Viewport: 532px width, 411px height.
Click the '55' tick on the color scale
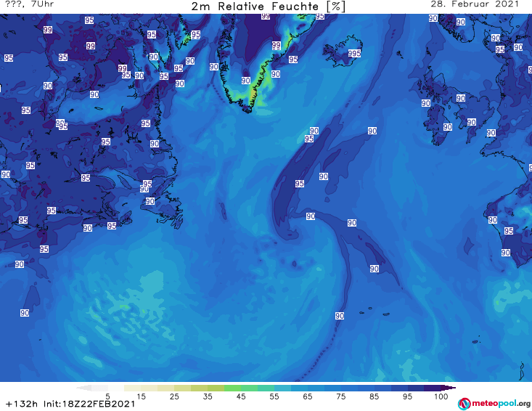(274, 396)
